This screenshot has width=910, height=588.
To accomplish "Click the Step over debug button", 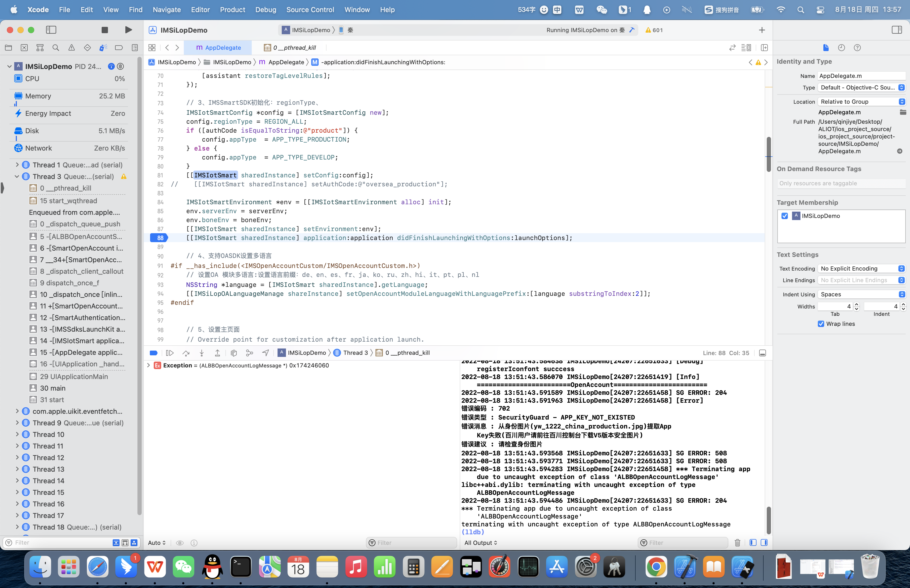I will tap(186, 353).
